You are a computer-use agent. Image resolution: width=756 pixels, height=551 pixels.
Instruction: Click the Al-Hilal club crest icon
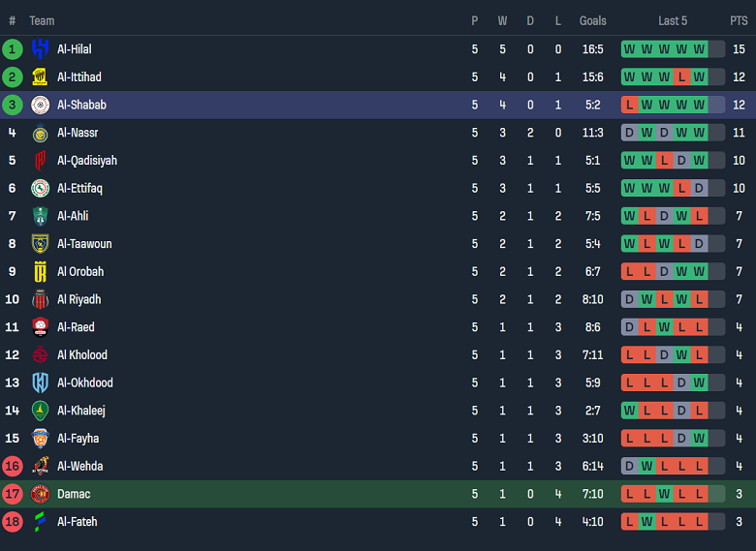[x=40, y=49]
